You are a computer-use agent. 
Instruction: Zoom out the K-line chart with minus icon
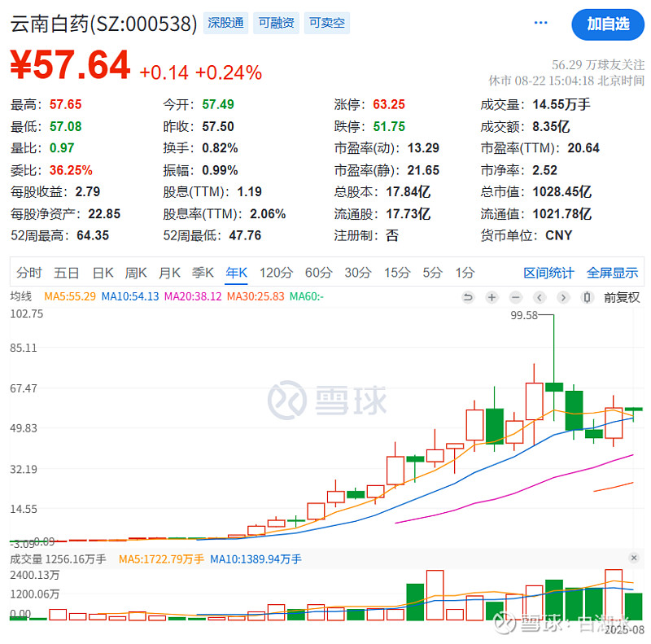pos(516,297)
